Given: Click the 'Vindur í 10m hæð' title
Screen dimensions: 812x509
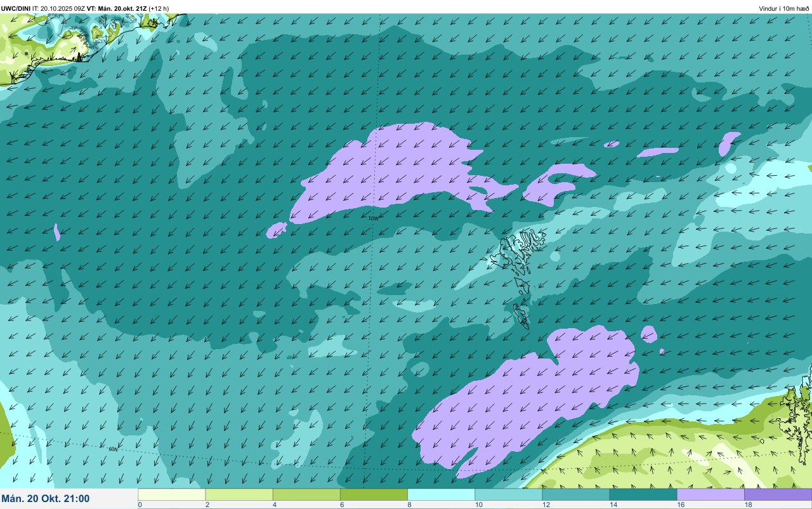Looking at the screenshot, I should click(x=783, y=8).
